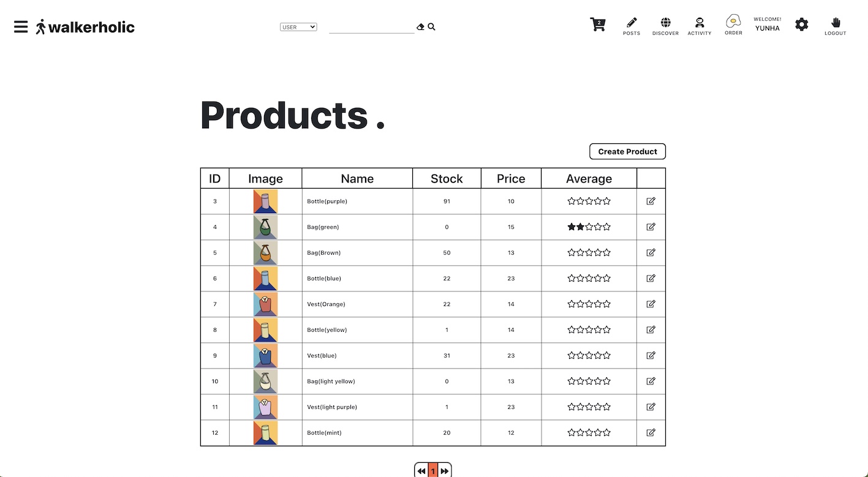Focus the search text field
Screen dimensions: 868x477
tap(372, 27)
